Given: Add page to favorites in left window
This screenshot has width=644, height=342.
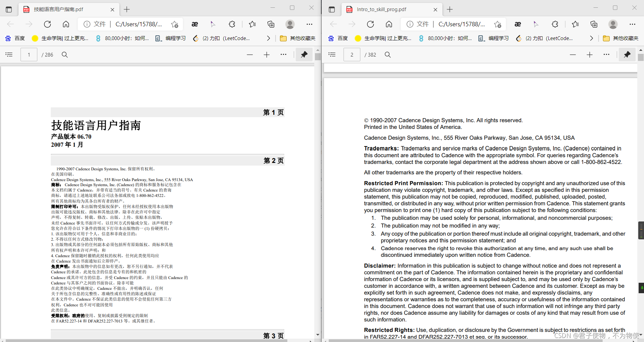Looking at the screenshot, I should [175, 24].
